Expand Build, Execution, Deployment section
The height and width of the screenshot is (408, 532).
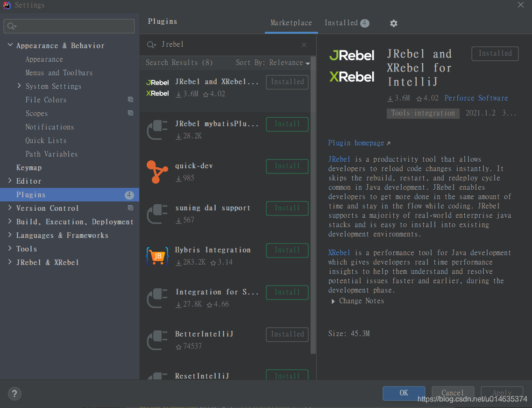pos(10,222)
